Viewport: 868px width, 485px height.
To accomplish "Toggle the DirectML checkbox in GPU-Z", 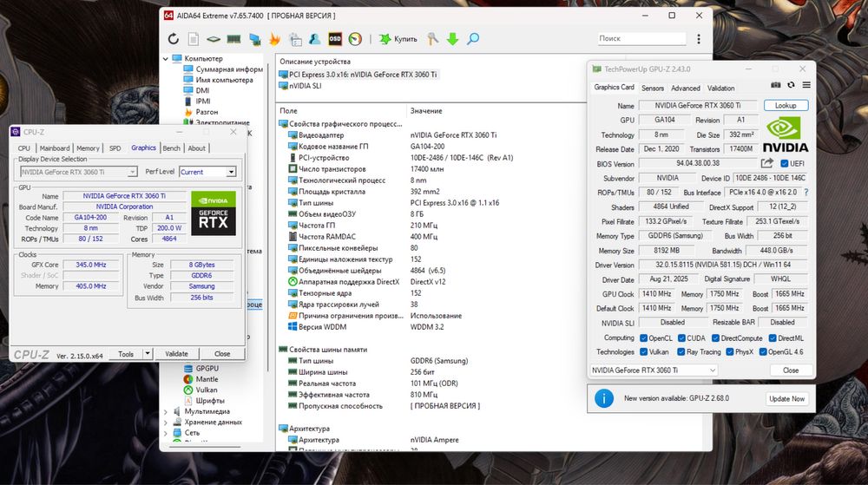I will (773, 338).
